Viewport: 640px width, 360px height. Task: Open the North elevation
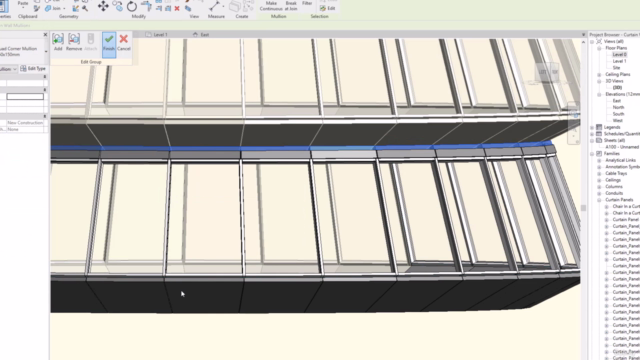point(618,107)
